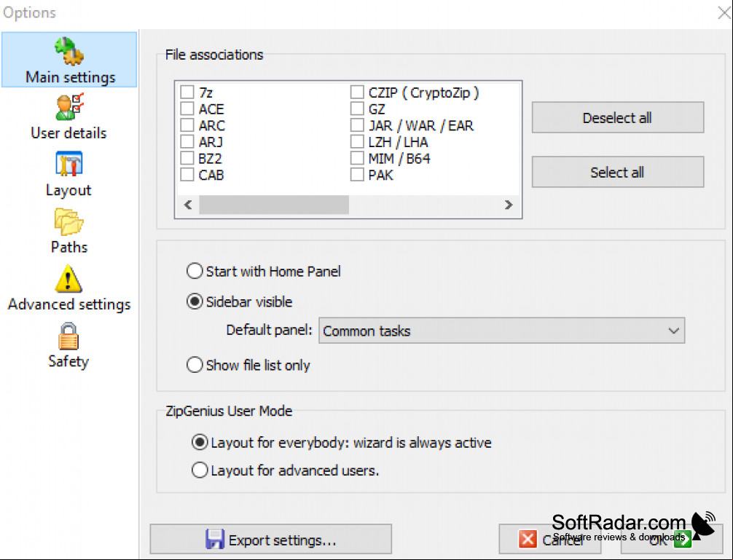Click the Export settings... button

click(270, 539)
